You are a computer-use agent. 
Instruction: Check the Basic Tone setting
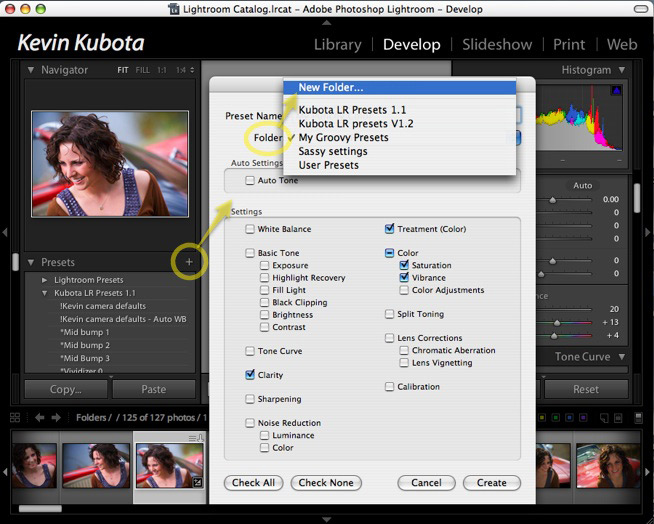point(250,253)
